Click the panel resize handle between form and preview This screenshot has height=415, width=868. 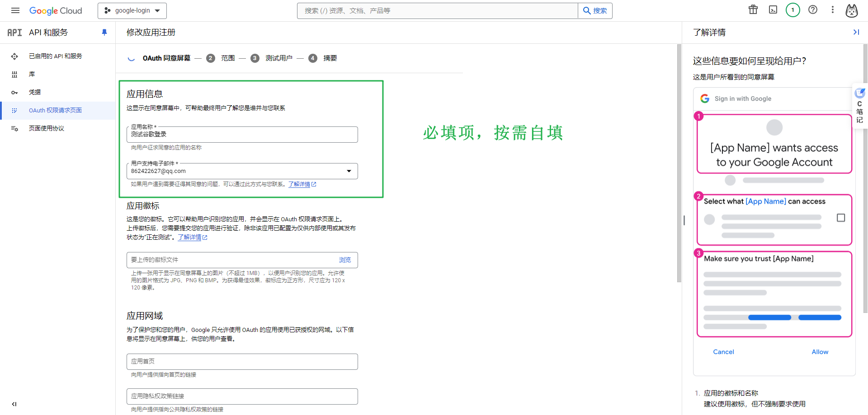[x=684, y=220]
